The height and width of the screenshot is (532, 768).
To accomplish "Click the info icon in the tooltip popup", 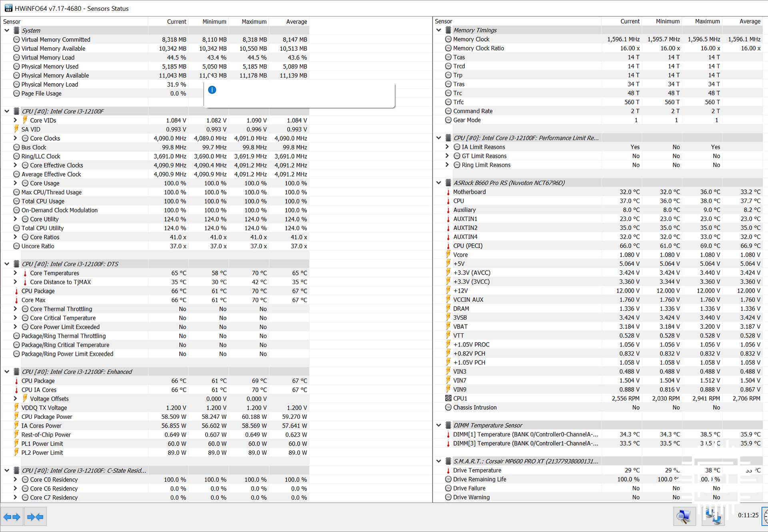I will [x=212, y=90].
